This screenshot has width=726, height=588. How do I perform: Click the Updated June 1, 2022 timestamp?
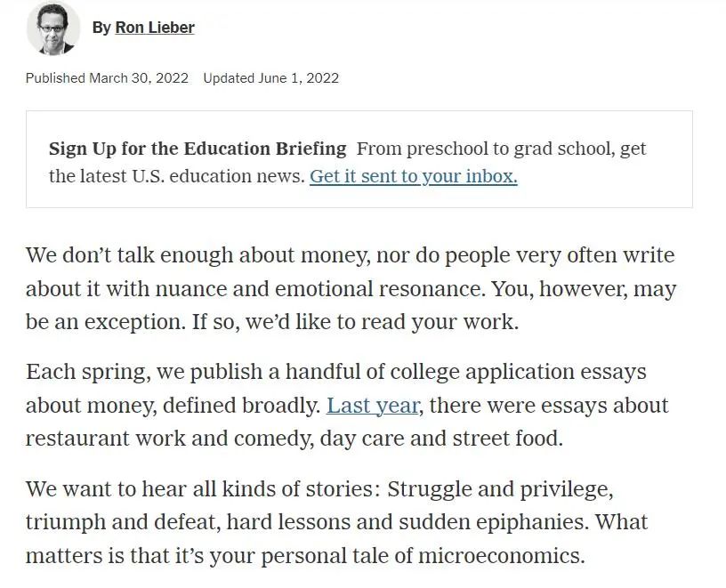[x=270, y=78]
